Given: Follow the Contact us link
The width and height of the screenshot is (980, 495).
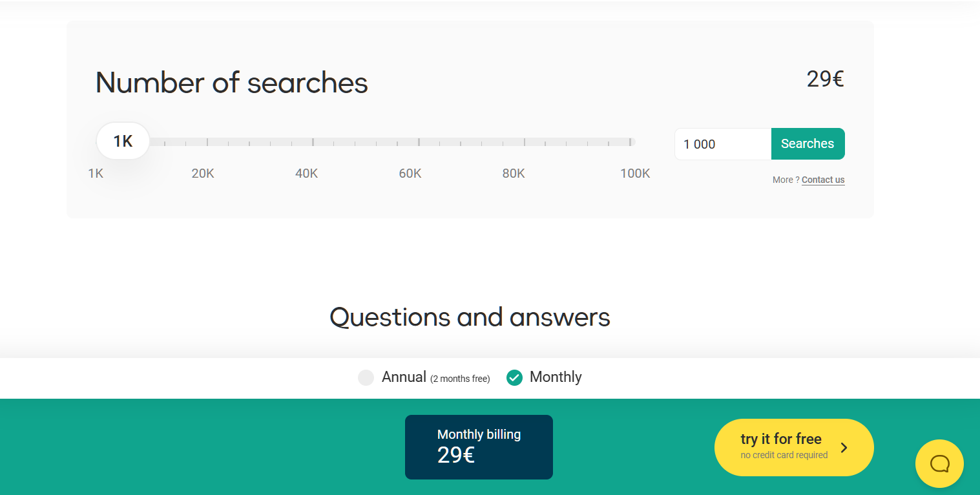Looking at the screenshot, I should coord(823,180).
